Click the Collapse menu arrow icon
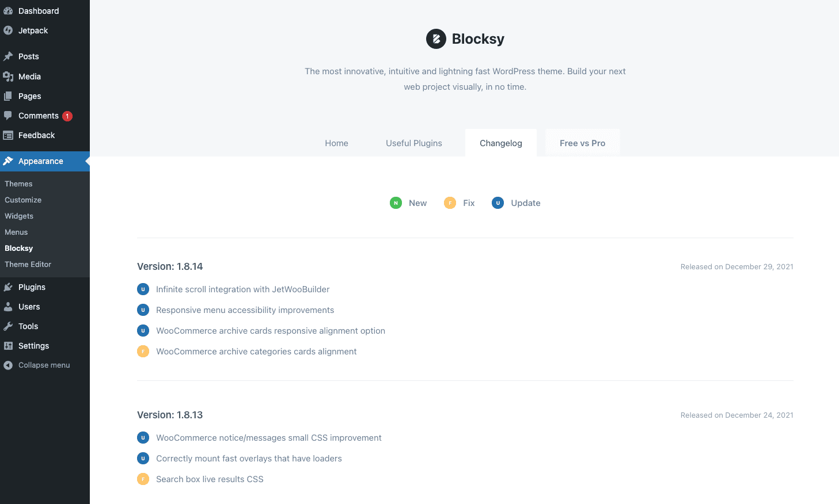 click(x=8, y=365)
